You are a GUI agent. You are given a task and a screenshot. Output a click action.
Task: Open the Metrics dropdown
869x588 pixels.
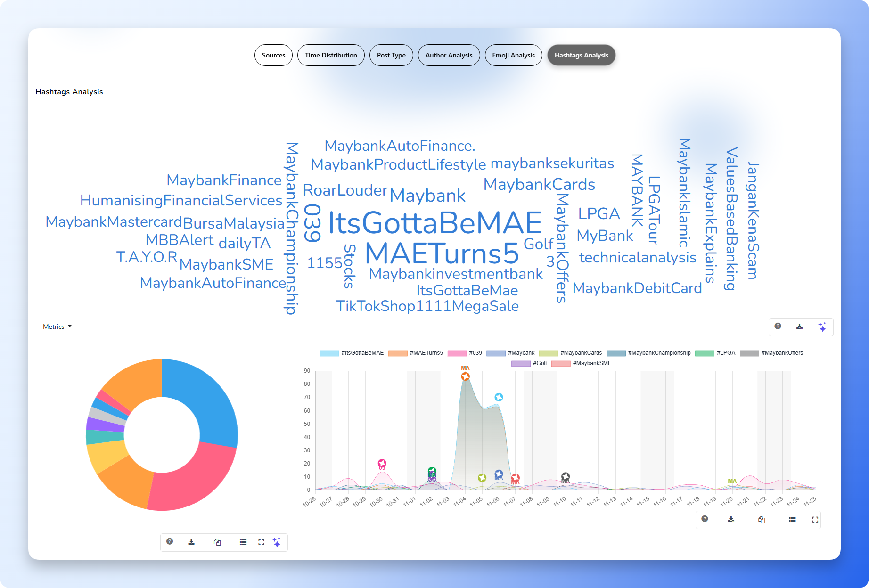click(57, 327)
